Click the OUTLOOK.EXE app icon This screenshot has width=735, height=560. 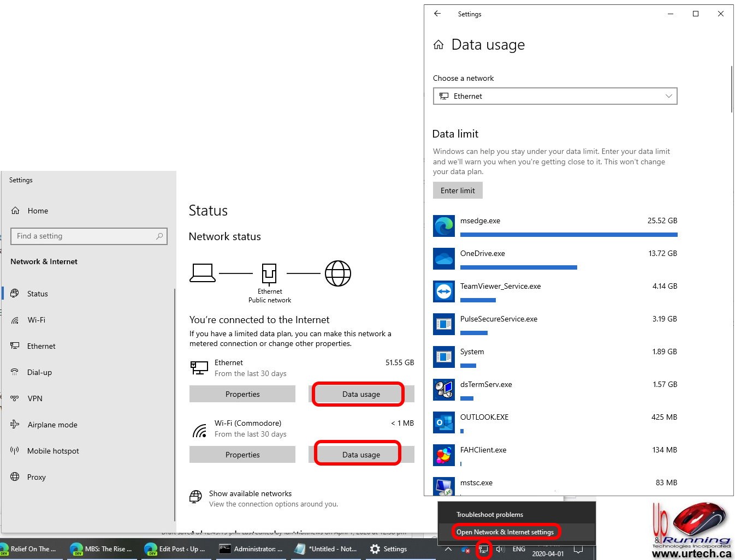[444, 422]
